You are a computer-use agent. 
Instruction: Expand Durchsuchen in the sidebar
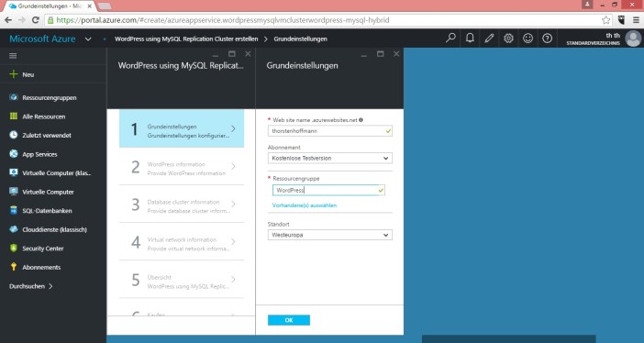[31, 286]
